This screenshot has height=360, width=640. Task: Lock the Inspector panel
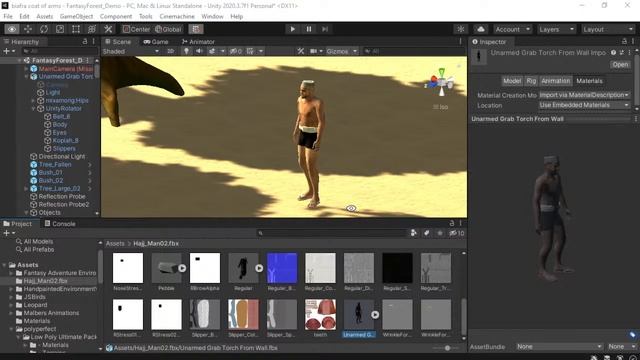coord(624,41)
